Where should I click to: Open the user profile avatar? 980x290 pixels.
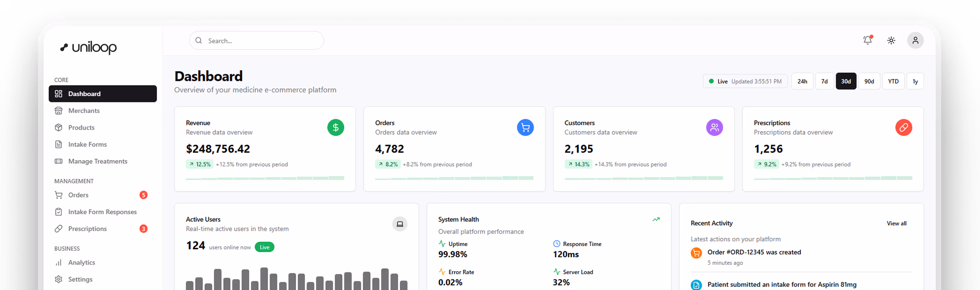(x=915, y=41)
